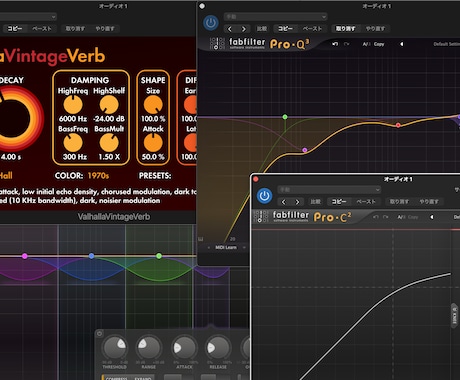Click the BassFreq damping knob

(73, 143)
